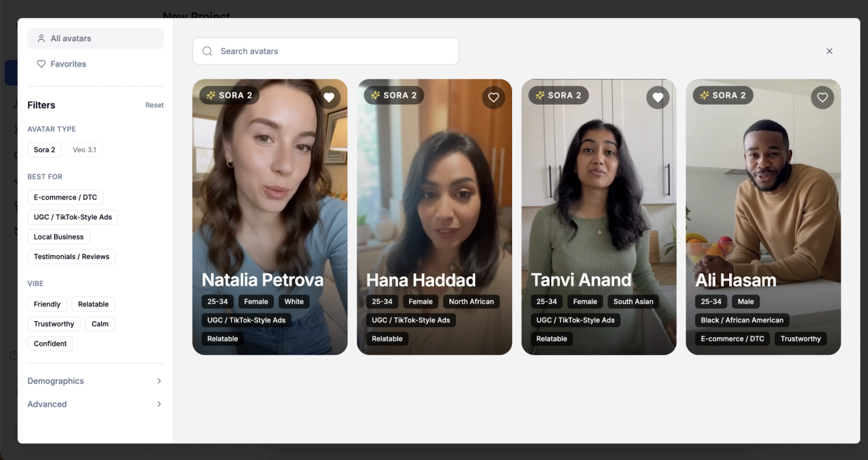The image size is (868, 460).
Task: Click the North African tag on Hana Haddad
Action: point(472,302)
